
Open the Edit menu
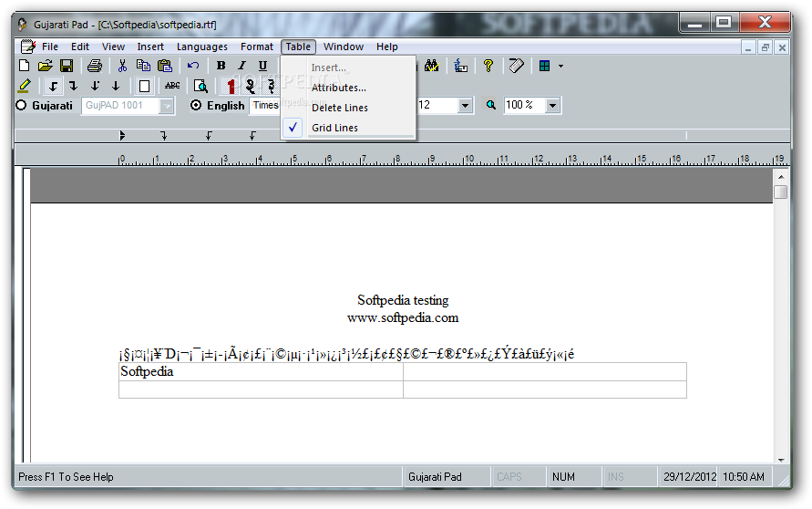80,47
